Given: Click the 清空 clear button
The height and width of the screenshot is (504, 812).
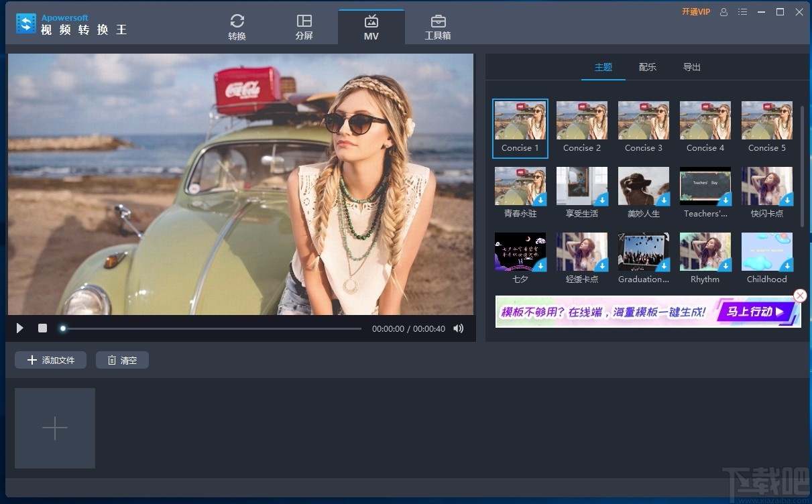Looking at the screenshot, I should (x=122, y=360).
